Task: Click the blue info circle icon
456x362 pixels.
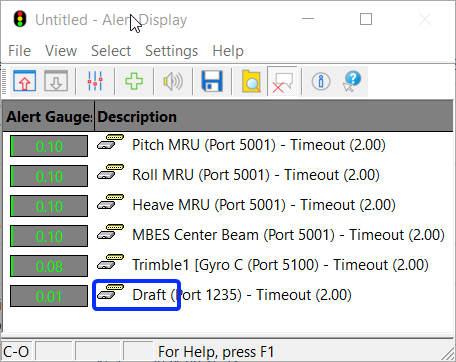Action: [x=321, y=81]
